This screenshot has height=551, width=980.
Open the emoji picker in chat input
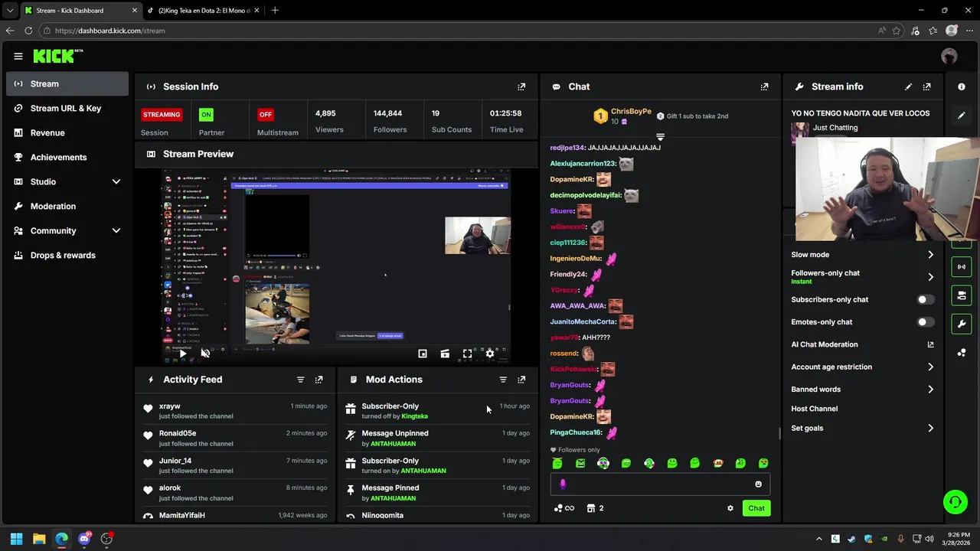pyautogui.click(x=759, y=484)
